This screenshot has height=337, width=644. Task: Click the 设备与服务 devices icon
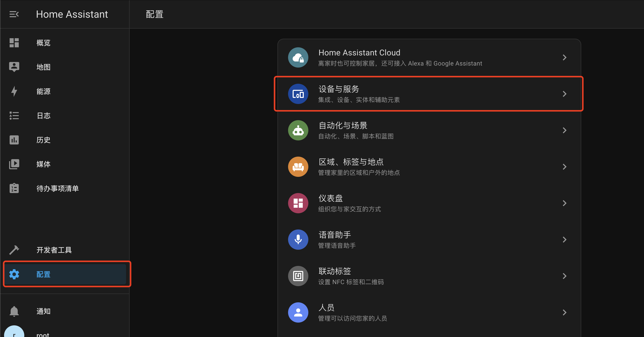tap(298, 94)
